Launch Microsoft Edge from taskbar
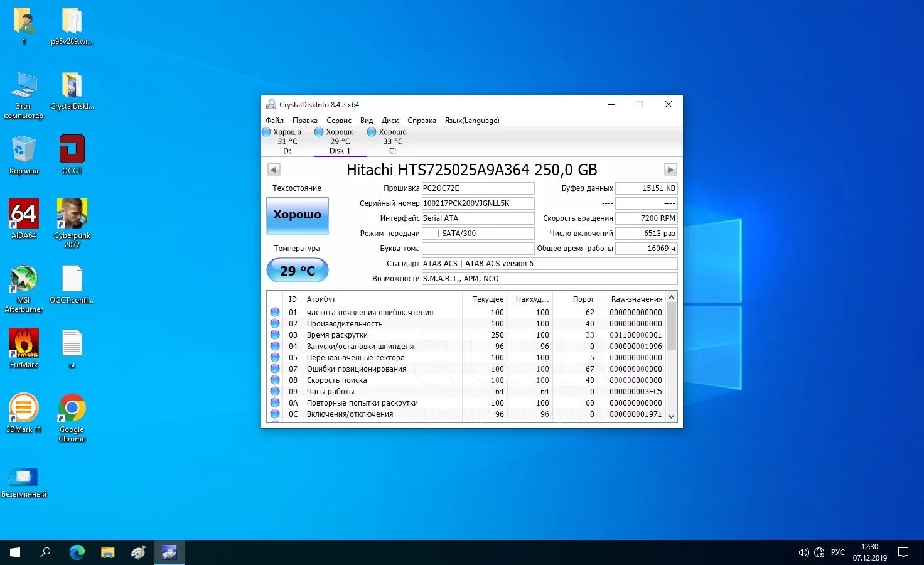Viewport: 924px width, 565px height. [x=77, y=552]
